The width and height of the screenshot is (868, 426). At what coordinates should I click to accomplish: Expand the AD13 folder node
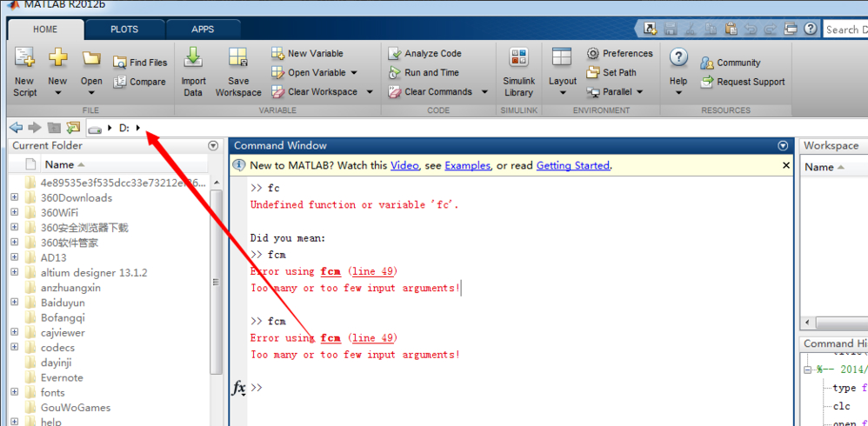15,257
